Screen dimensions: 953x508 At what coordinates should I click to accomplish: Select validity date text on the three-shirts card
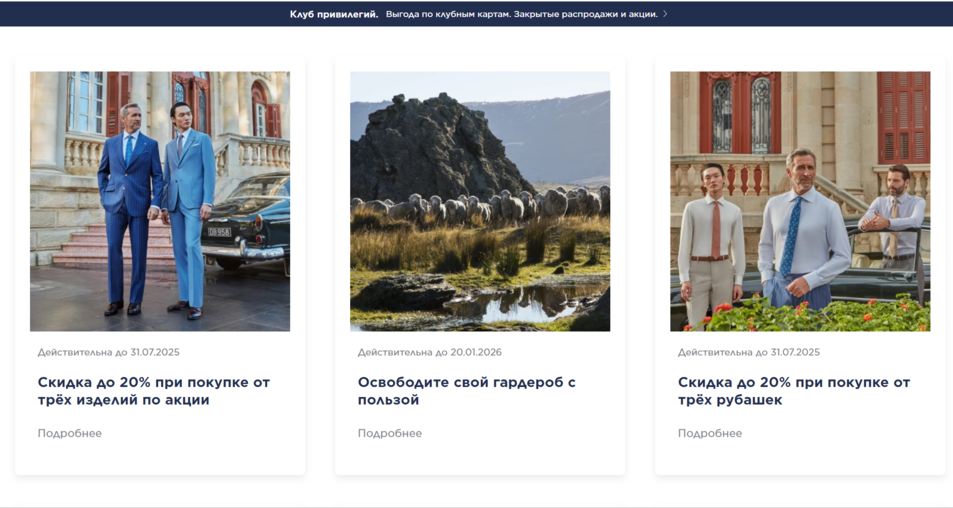click(x=749, y=352)
